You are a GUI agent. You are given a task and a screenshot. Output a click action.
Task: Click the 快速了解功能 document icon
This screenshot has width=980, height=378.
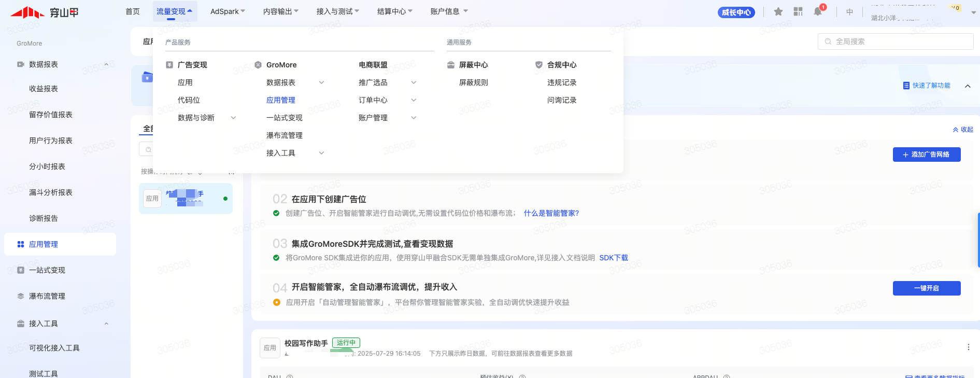(x=906, y=86)
